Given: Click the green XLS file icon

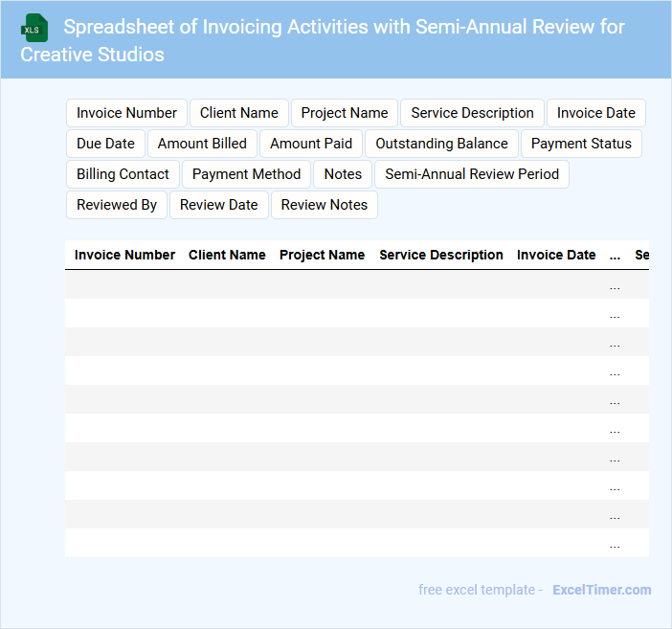Looking at the screenshot, I should click(34, 28).
